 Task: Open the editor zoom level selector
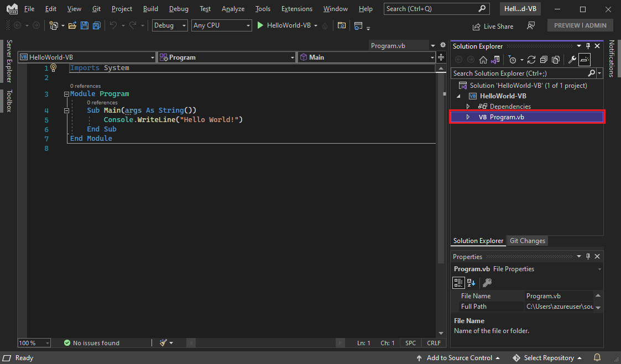point(33,342)
